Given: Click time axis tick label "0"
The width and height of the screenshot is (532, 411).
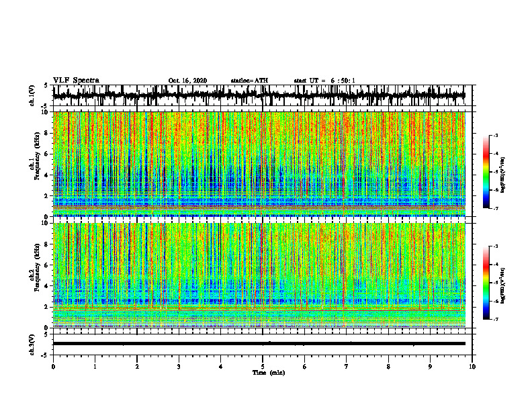Looking at the screenshot, I should [53, 367].
